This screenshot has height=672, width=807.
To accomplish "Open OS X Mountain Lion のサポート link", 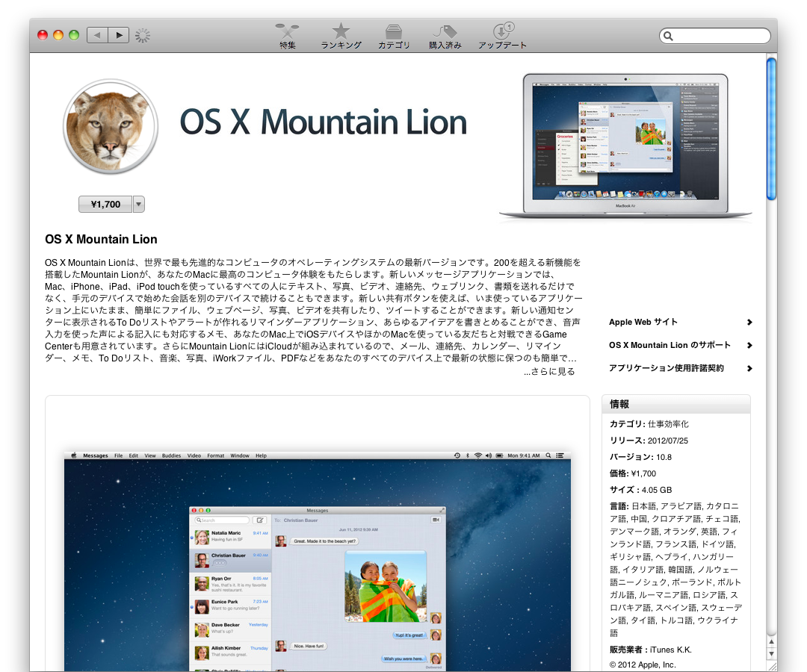I will coord(670,345).
